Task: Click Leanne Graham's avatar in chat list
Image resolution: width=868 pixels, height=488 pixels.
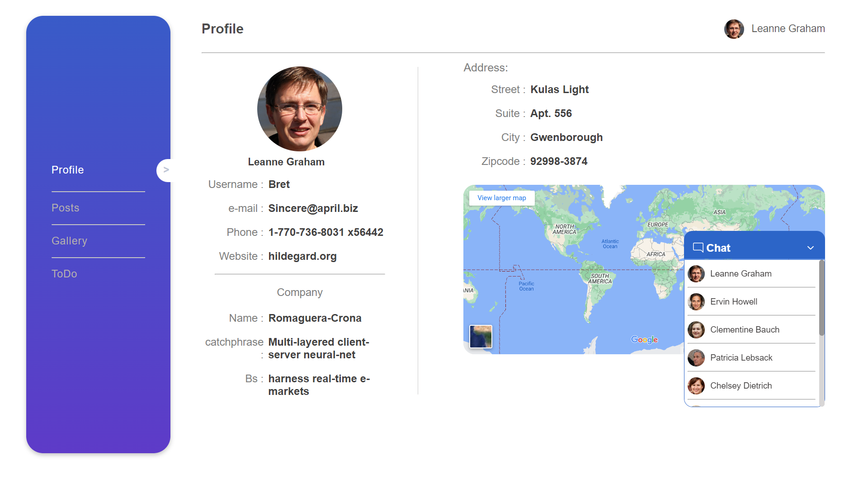Action: pyautogui.click(x=696, y=274)
